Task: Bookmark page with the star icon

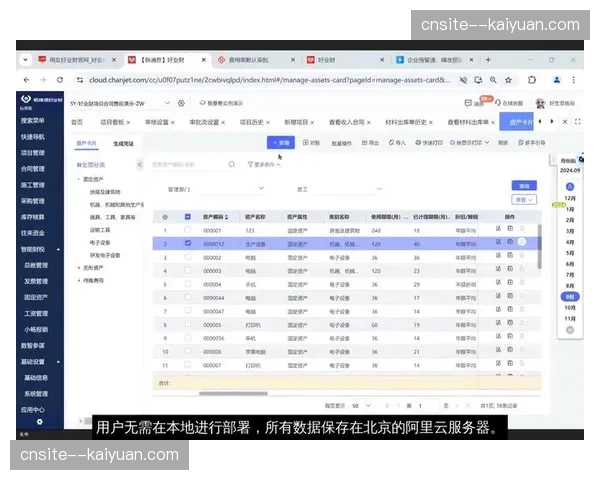Action: 508,80
